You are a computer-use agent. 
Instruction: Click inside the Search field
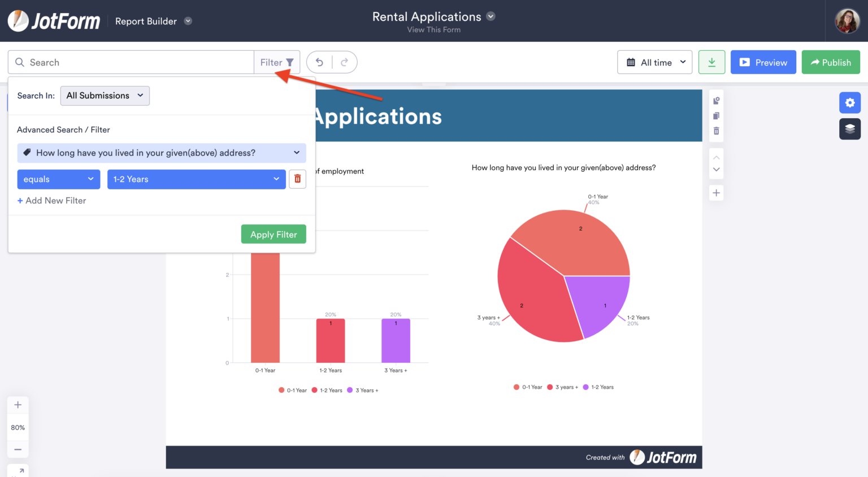[x=130, y=62]
